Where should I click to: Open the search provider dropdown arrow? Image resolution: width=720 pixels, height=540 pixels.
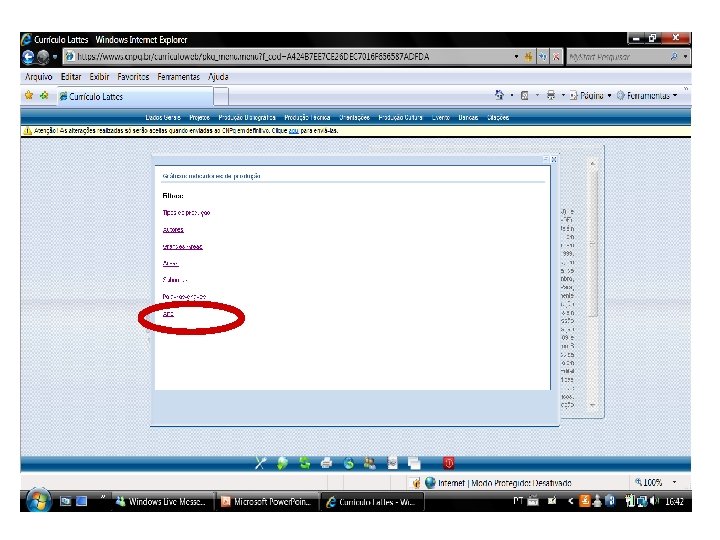[685, 57]
